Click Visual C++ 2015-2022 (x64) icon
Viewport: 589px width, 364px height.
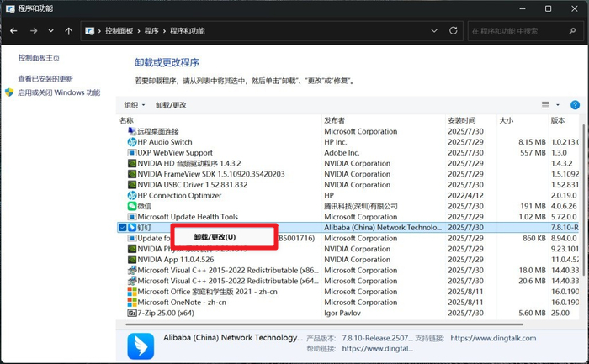coord(132,281)
